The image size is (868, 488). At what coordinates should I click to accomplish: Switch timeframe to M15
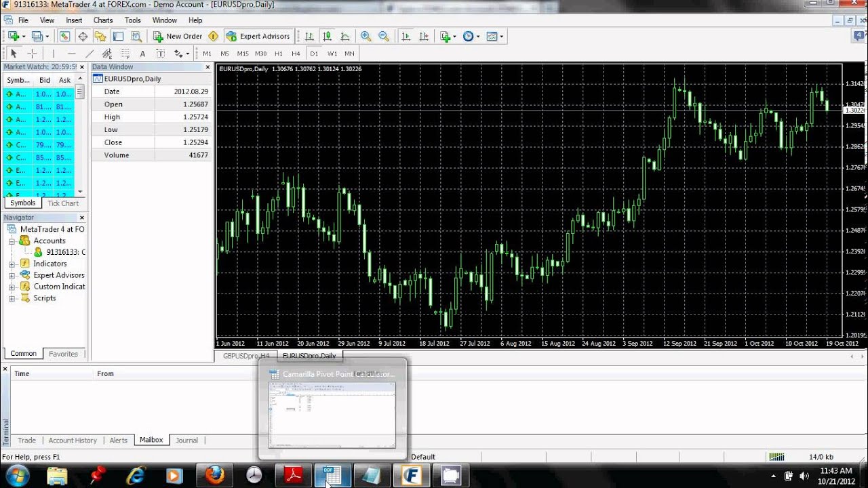click(x=243, y=54)
